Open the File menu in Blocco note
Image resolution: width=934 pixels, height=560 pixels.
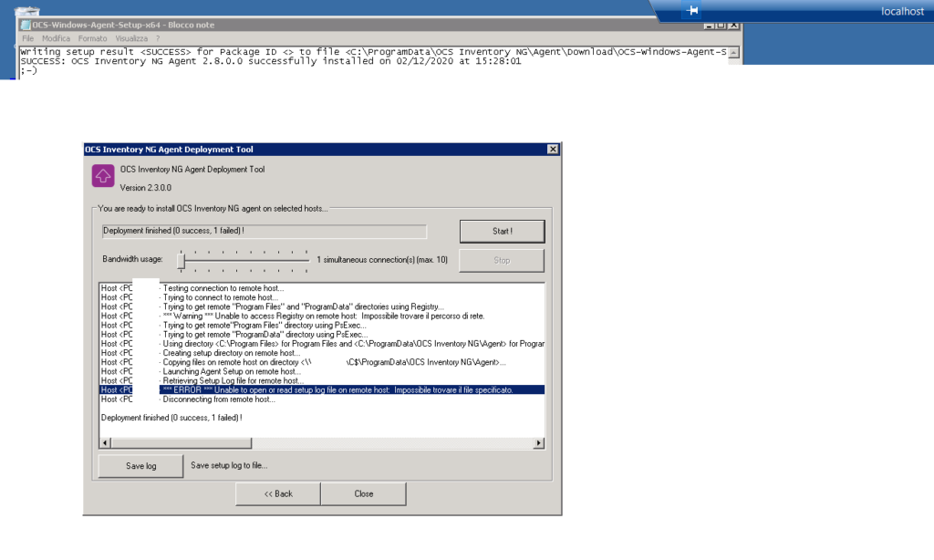28,38
